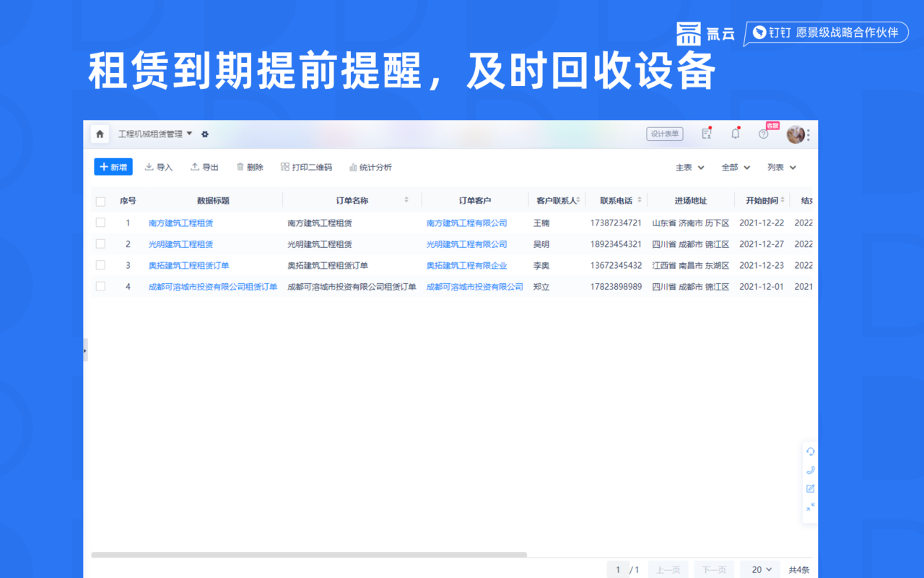This screenshot has height=578, width=924.
Task: Click 新增 to add a record
Action: [113, 167]
